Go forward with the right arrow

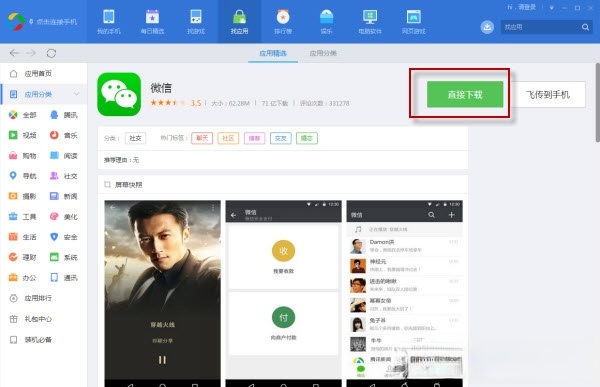coord(31,53)
